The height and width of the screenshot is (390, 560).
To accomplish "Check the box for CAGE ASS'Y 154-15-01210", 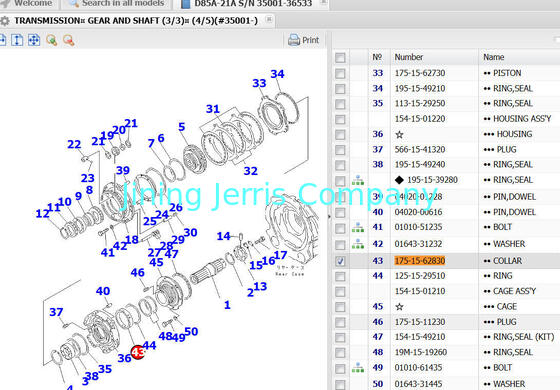I will point(340,291).
